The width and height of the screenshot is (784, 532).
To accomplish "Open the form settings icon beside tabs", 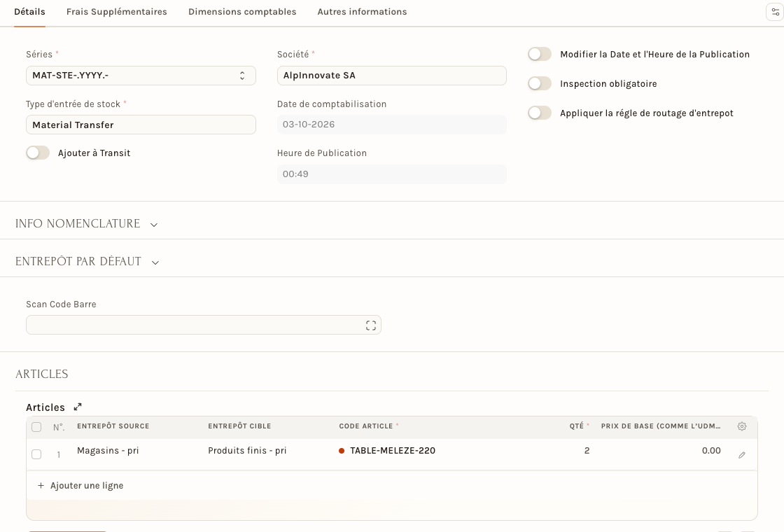I will [775, 12].
